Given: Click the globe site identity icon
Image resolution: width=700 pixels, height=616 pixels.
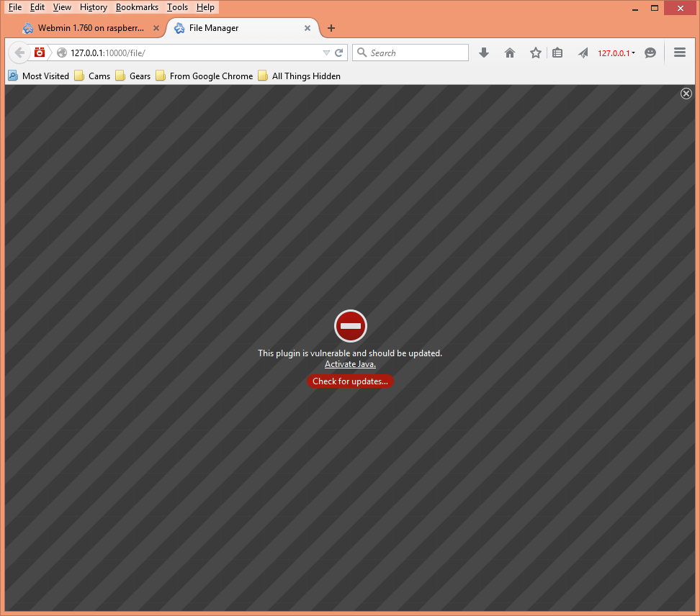Looking at the screenshot, I should [62, 53].
